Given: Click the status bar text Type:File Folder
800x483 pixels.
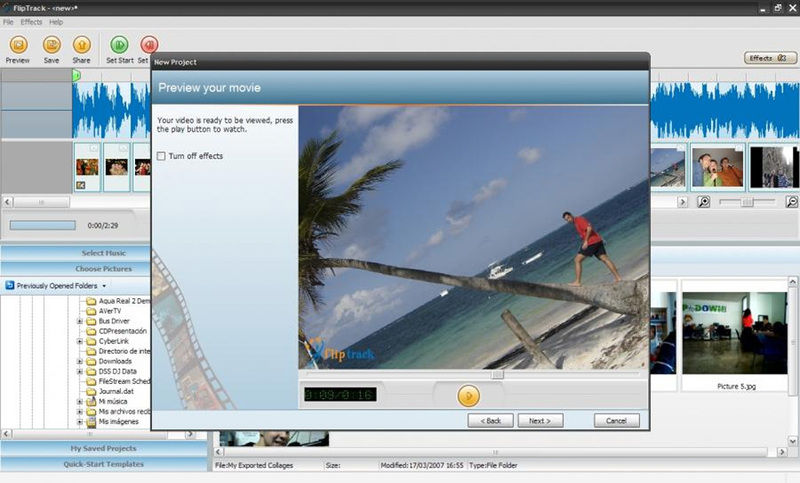Looking at the screenshot, I should click(493, 465).
